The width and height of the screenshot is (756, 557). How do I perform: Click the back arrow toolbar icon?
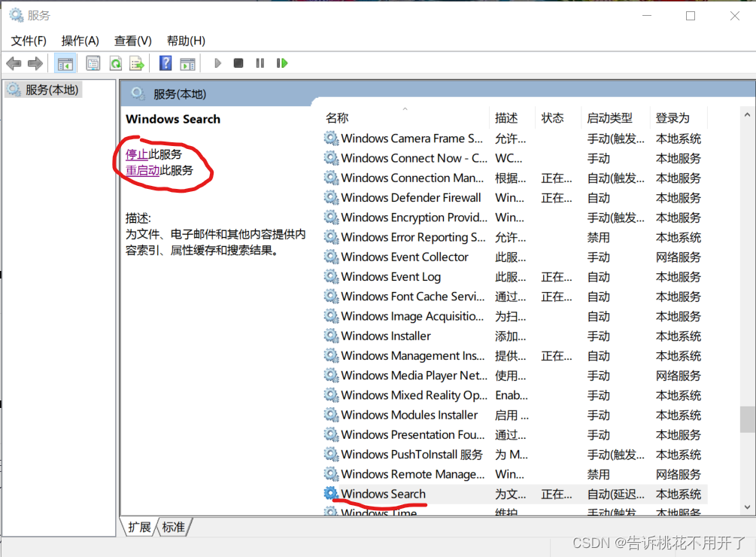point(14,63)
